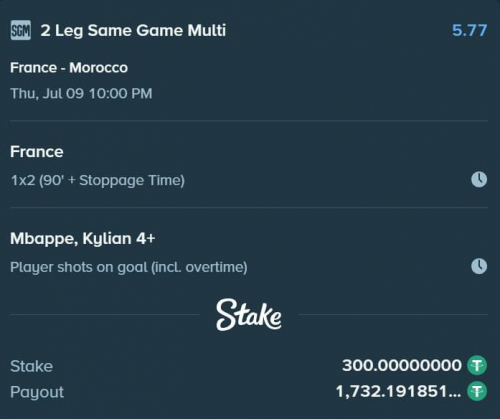Image resolution: width=500 pixels, height=419 pixels.
Task: Click the Payout label
Action: [x=37, y=392]
